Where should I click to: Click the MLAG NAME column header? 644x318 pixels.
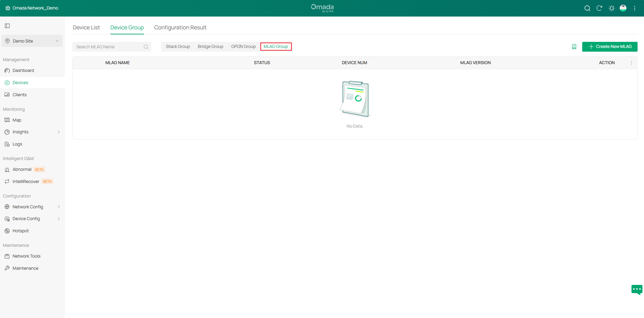pyautogui.click(x=117, y=63)
